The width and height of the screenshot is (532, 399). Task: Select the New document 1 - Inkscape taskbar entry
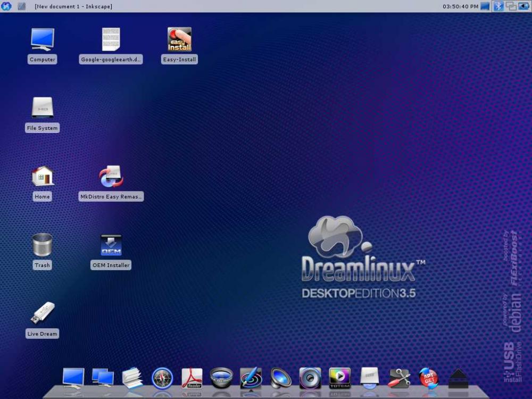(x=73, y=6)
